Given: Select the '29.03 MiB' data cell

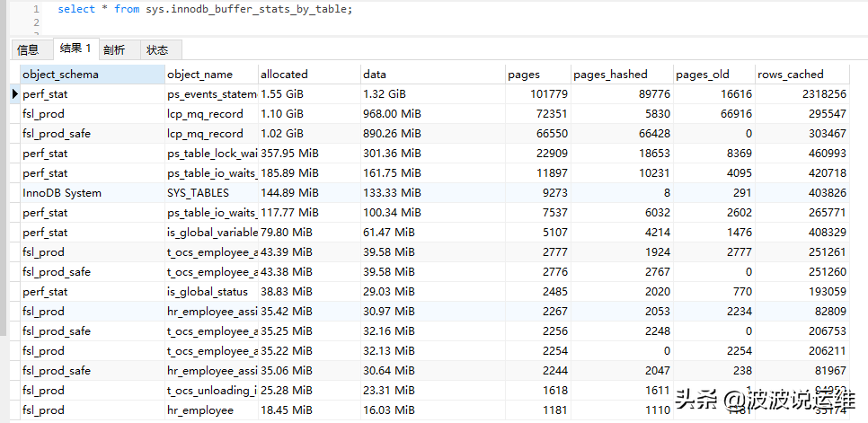Looking at the screenshot, I should point(433,291).
